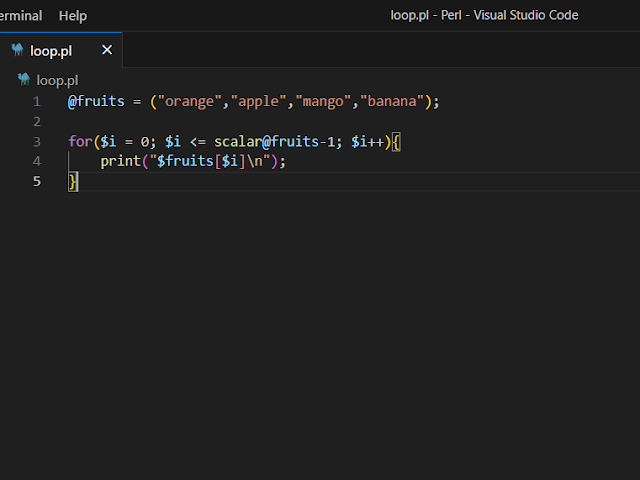
Task: Click the Perl camel icon in the loop.pl tab
Action: coord(17,50)
